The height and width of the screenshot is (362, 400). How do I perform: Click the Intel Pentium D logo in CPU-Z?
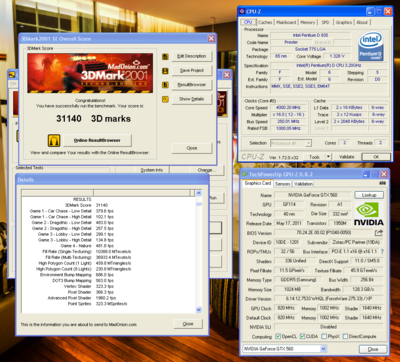[x=371, y=46]
